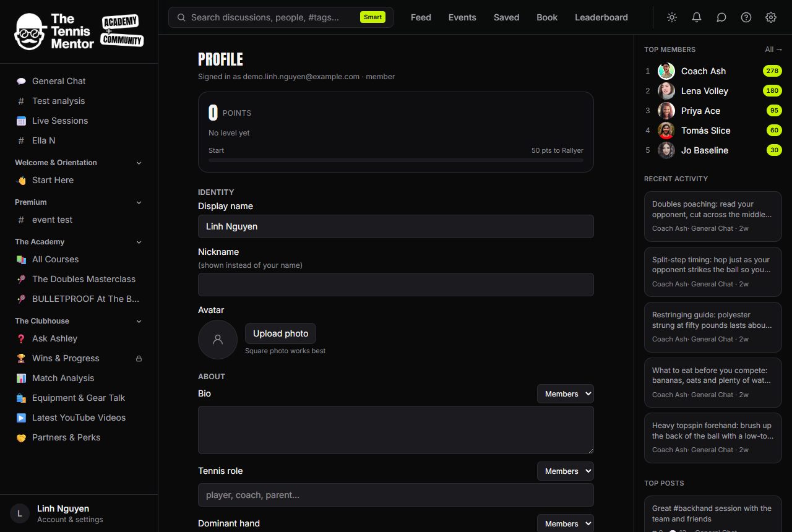Screen dimensions: 792x532
Task: Click Coach Ash's 278 points badge
Action: coord(772,71)
